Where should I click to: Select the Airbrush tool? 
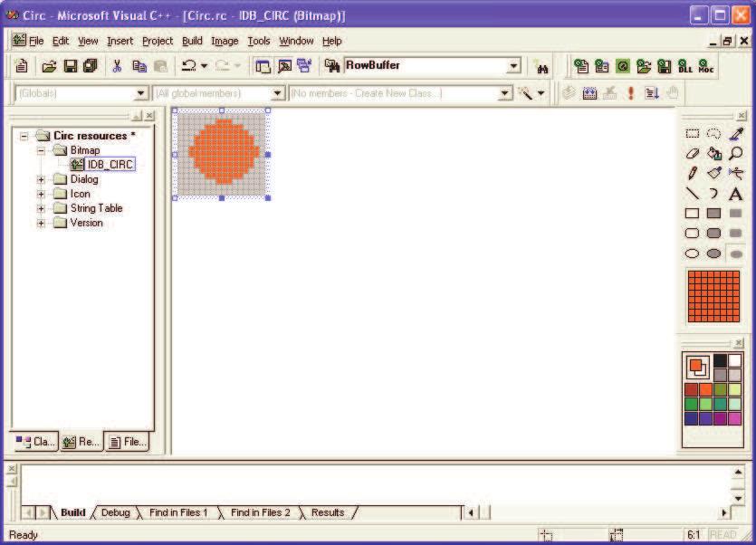coord(736,173)
